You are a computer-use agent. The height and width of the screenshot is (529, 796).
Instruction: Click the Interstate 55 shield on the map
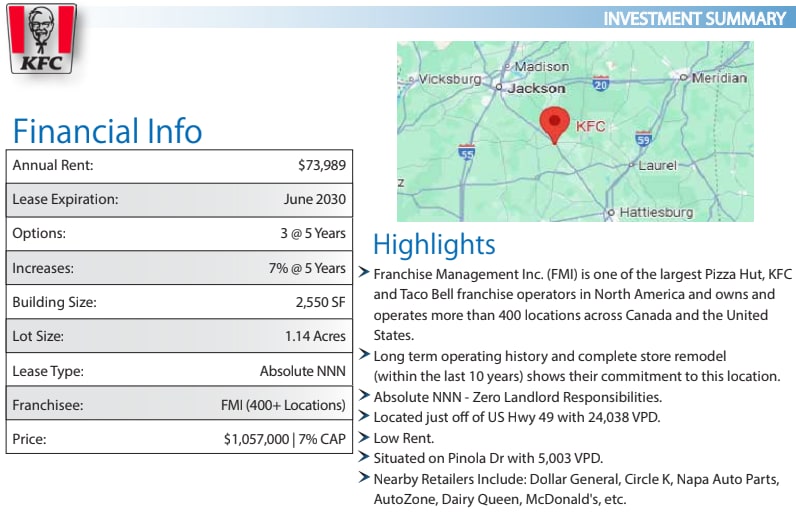point(466,152)
